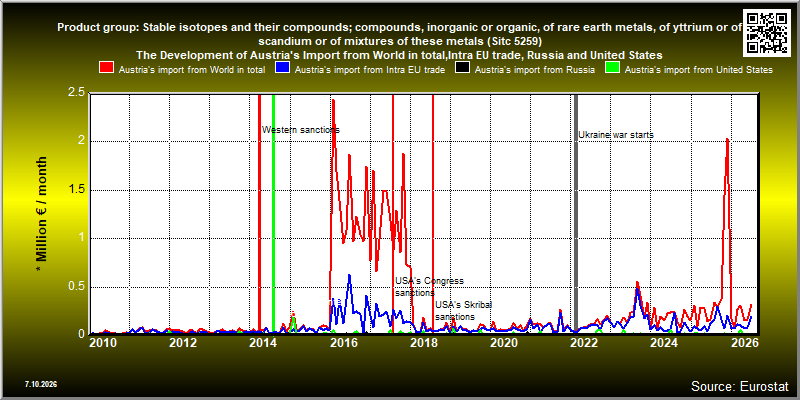Click the green United States legend swatch
The width and height of the screenshot is (800, 400).
point(613,68)
